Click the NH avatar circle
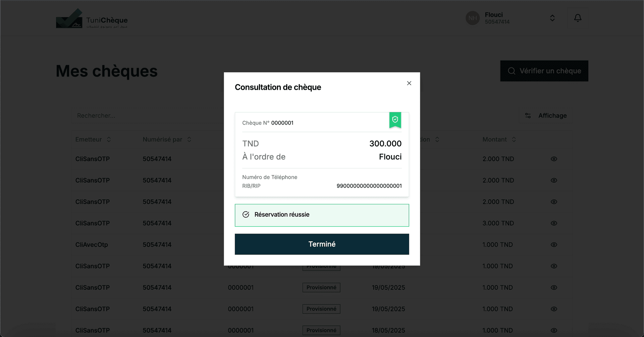Screen dimensions: 644x337 click(473, 18)
